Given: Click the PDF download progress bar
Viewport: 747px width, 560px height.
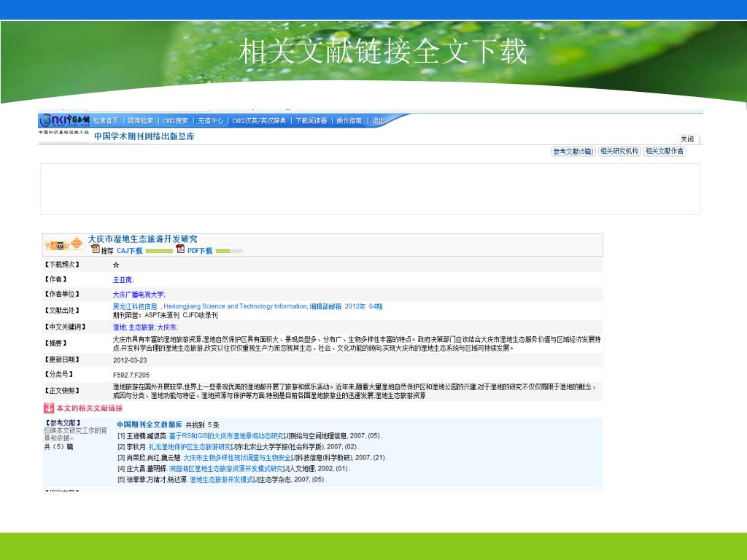Looking at the screenshot, I should point(229,251).
